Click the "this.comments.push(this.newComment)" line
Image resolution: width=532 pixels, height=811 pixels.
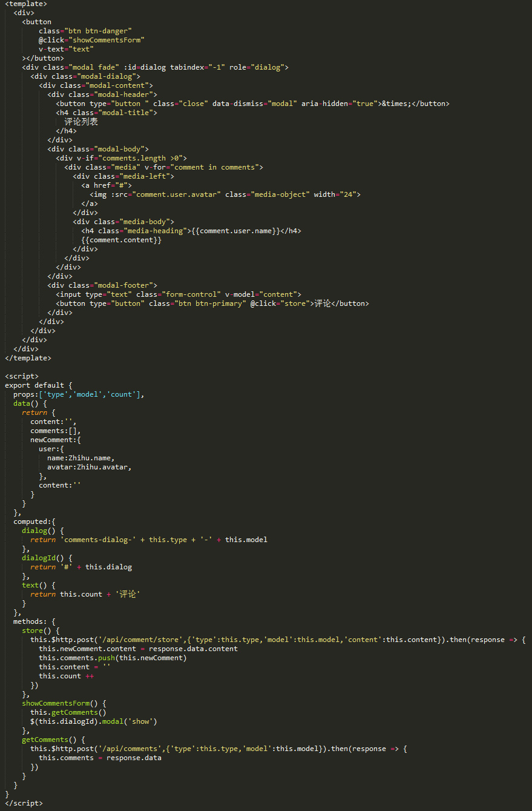click(x=113, y=658)
